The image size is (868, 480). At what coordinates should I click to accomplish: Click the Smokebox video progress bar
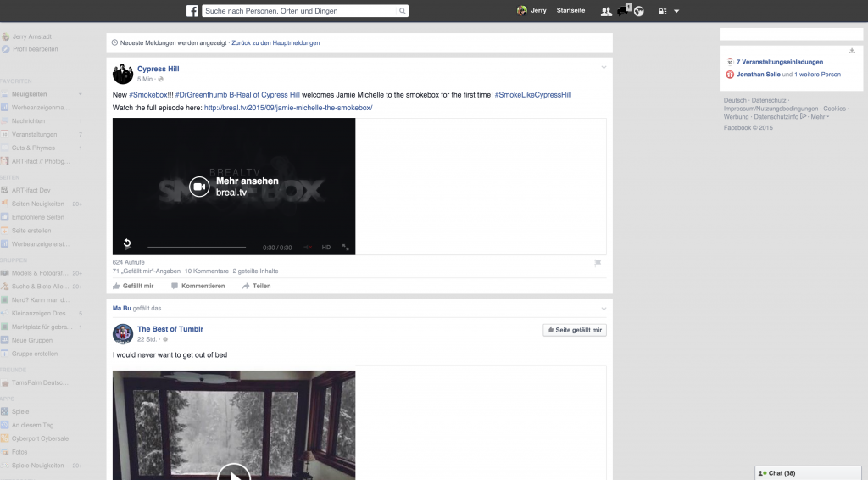[197, 247]
